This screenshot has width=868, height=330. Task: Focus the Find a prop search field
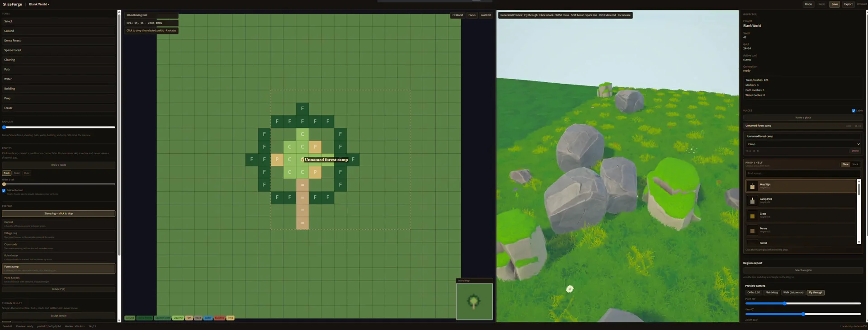803,173
